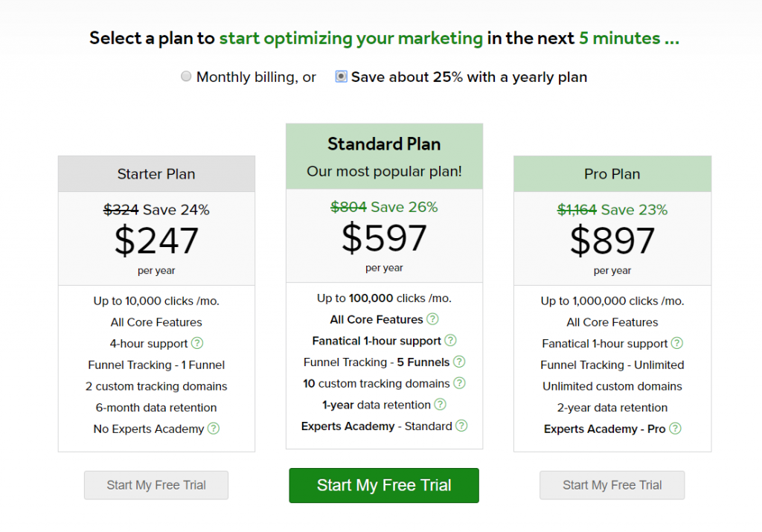
Task: Click green Start My Free Trial button
Action: (384, 485)
